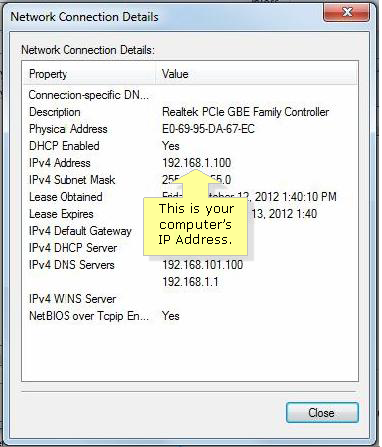The image size is (382, 447).
Task: Select the IPv4 DHCP Server row
Action: pyautogui.click(x=190, y=248)
